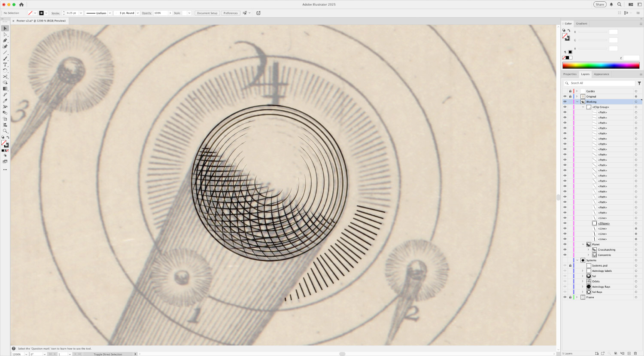Select the Eyedropper tool
Screen dimensions: 644x356
click(5, 100)
